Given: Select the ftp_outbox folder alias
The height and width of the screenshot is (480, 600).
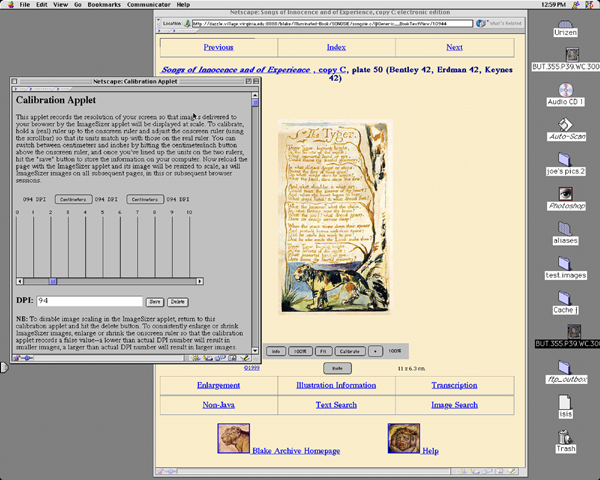Looking at the screenshot, I should pyautogui.click(x=566, y=372).
